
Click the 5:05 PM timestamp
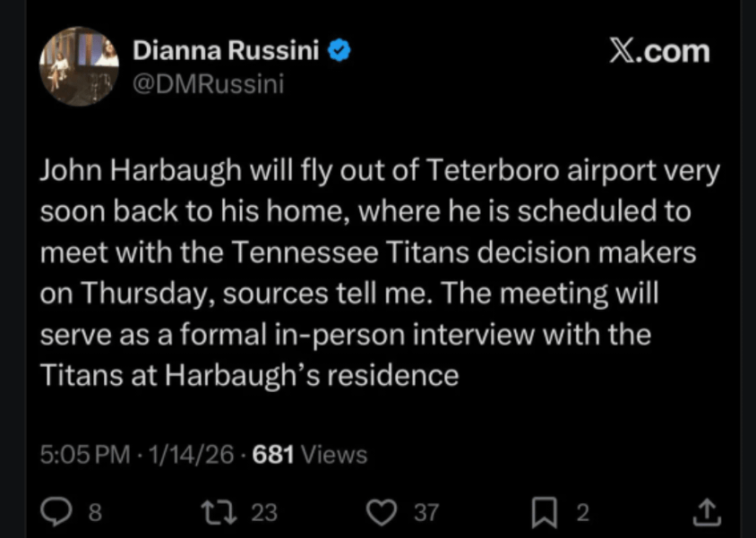click(85, 455)
